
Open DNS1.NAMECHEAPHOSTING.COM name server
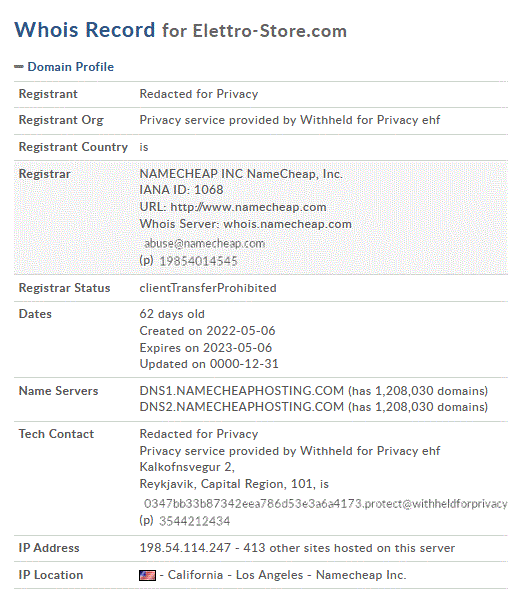(x=242, y=391)
